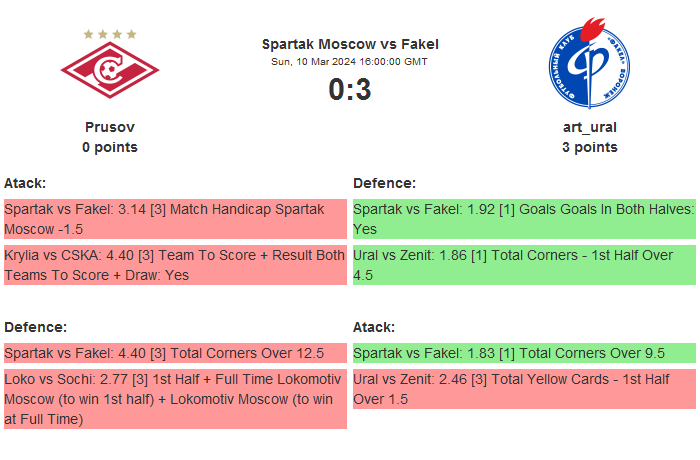
Task: Select the Spartak Moscow vs Fakel title
Action: tap(350, 44)
